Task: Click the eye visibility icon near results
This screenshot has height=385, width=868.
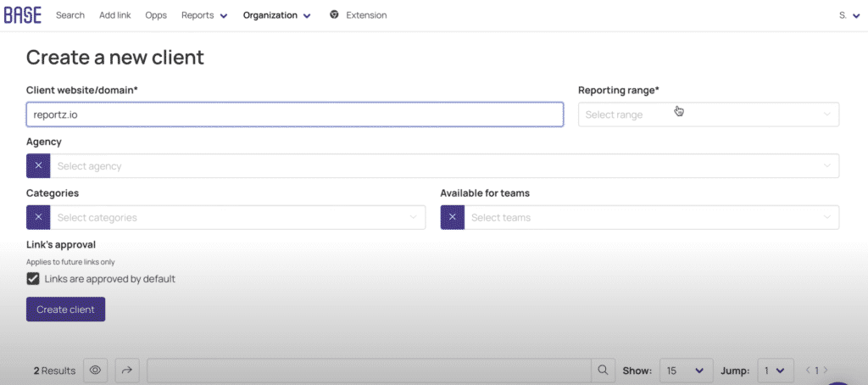Action: point(96,371)
